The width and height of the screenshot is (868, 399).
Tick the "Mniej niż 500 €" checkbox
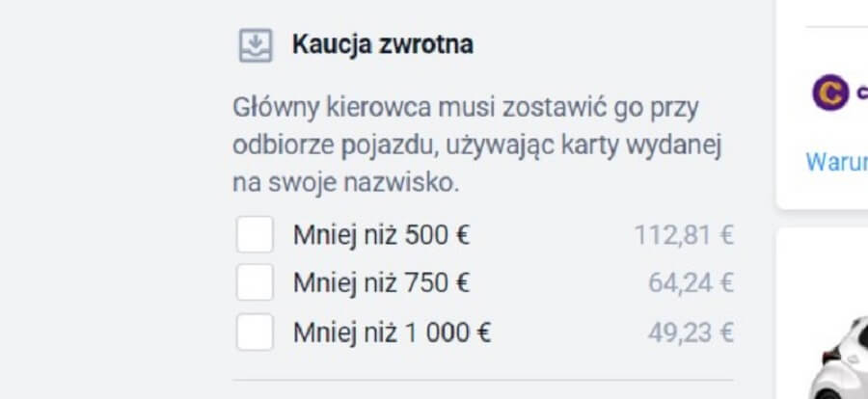pos(255,234)
